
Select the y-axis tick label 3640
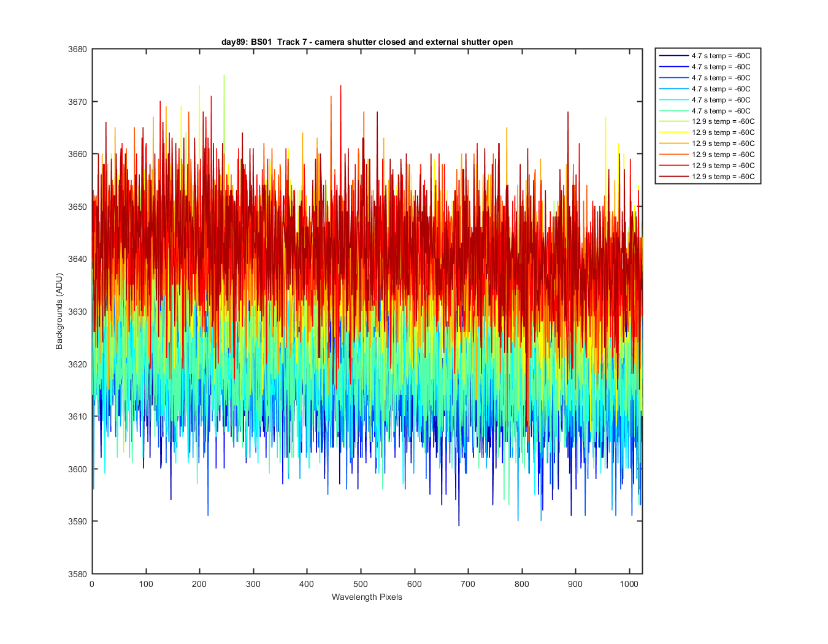(x=79, y=259)
